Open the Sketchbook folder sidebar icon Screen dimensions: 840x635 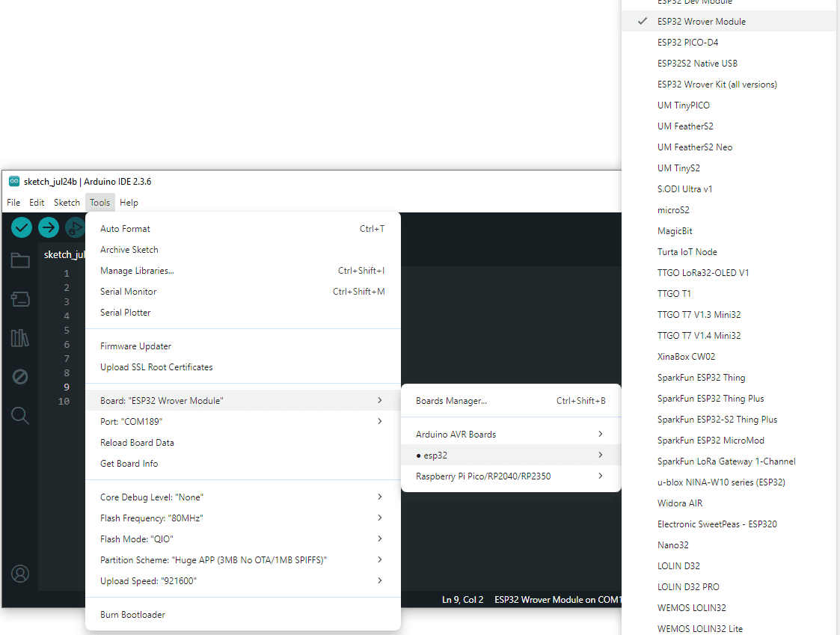[20, 261]
